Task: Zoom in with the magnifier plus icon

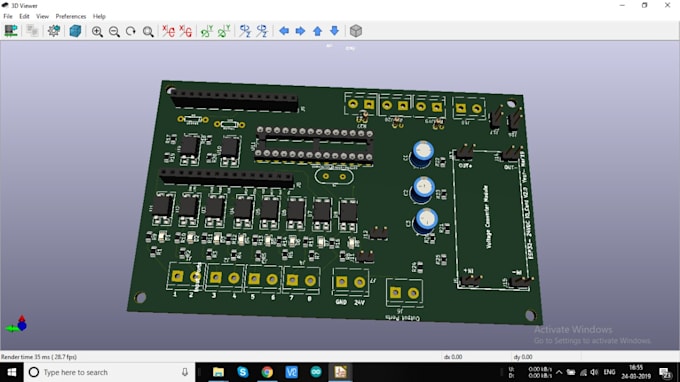Action: 97,31
